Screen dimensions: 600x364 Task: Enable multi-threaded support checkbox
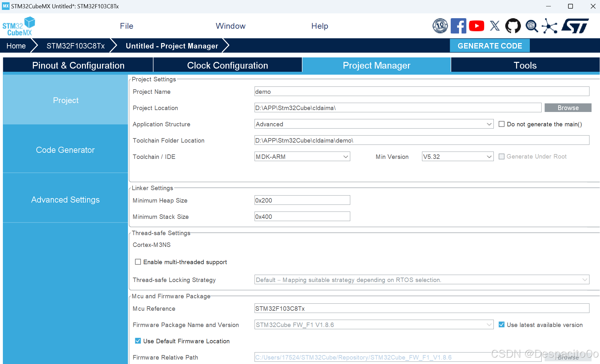tap(138, 262)
